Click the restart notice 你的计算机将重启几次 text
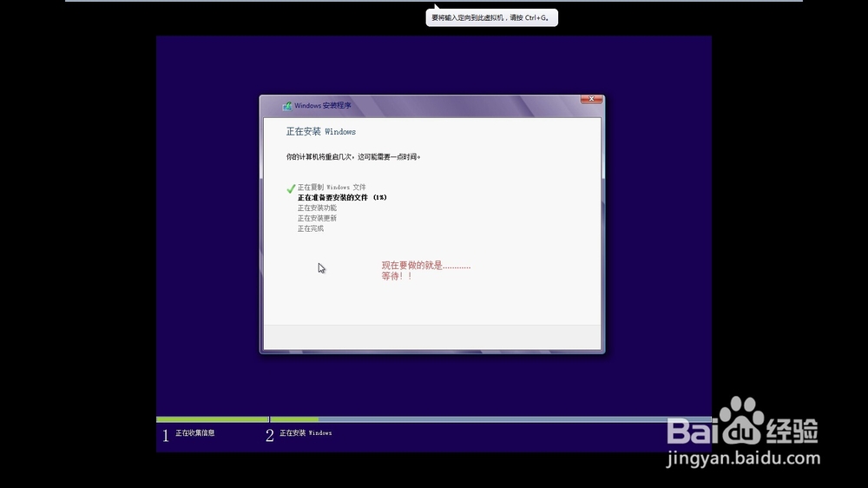Image resolution: width=868 pixels, height=488 pixels. tap(353, 157)
